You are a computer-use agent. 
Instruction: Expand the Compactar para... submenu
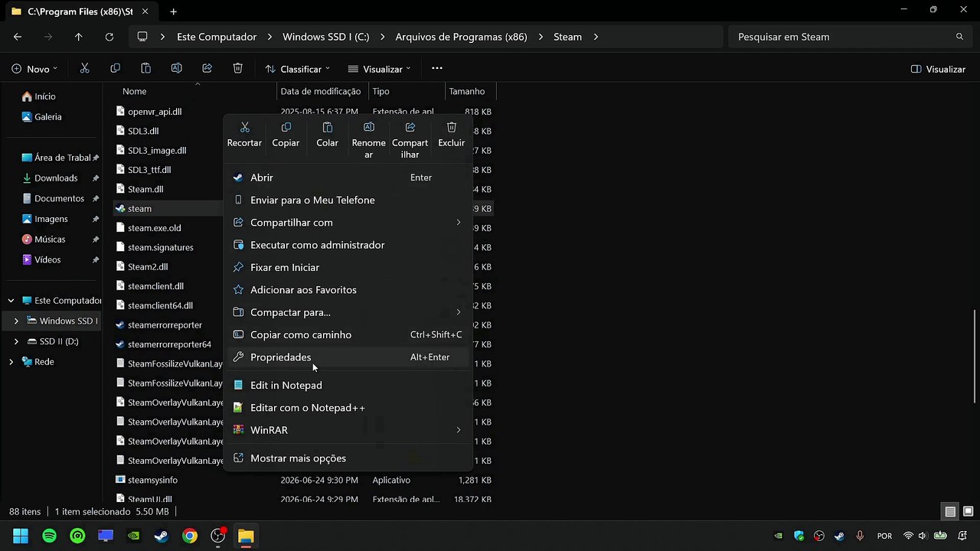point(348,312)
